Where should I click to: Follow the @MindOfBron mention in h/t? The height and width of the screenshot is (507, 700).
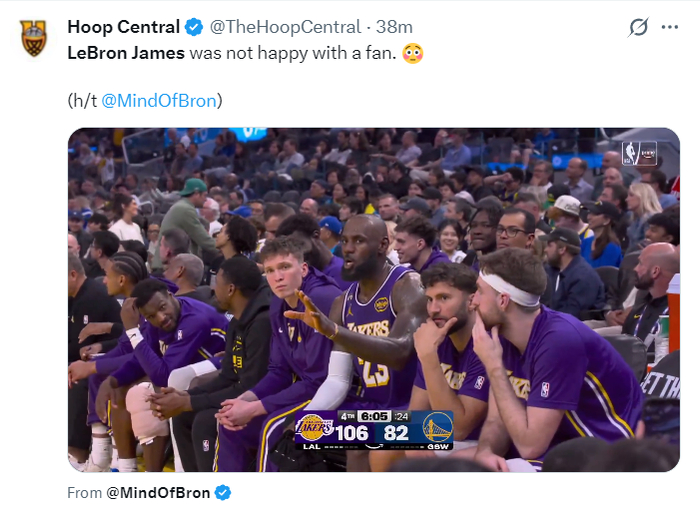[161, 100]
